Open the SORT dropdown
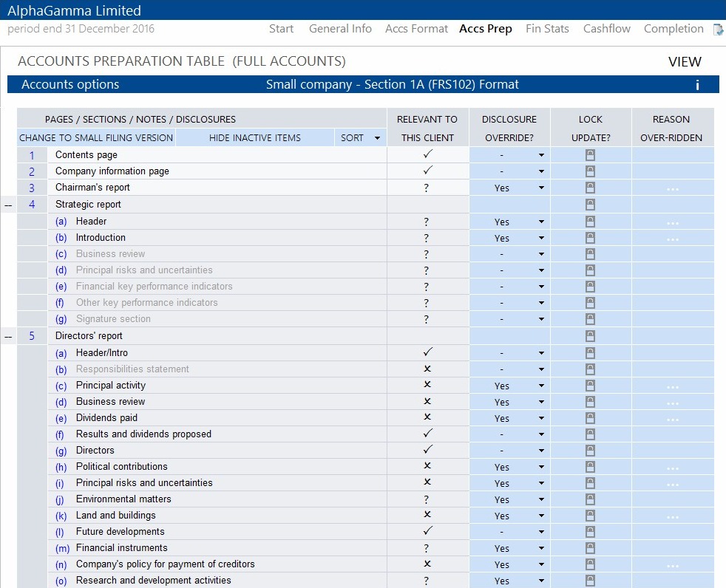726x588 pixels. [x=360, y=138]
